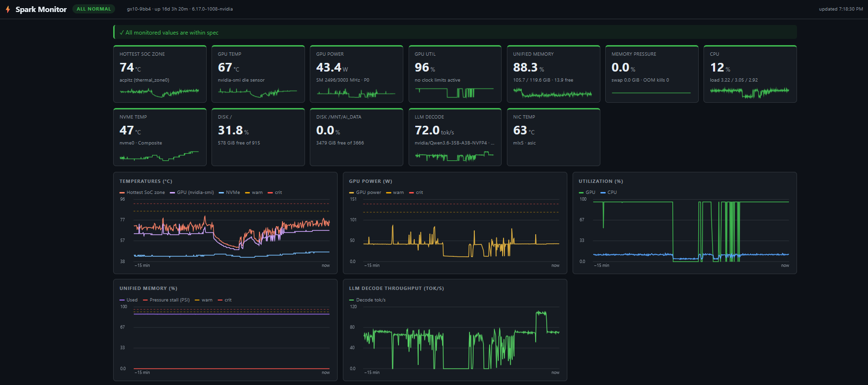Click the Spark Monitor lightning bolt logo
This screenshot has width=868, height=385.
pyautogui.click(x=8, y=9)
